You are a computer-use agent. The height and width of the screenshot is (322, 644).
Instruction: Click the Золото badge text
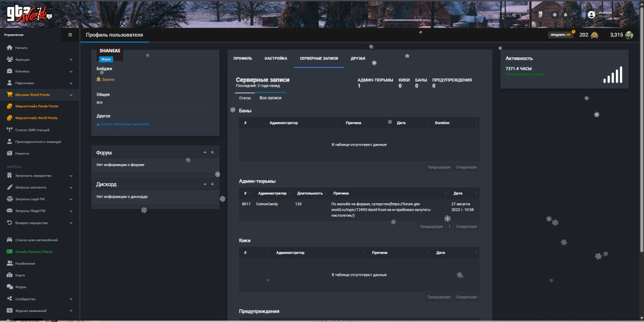108,79
